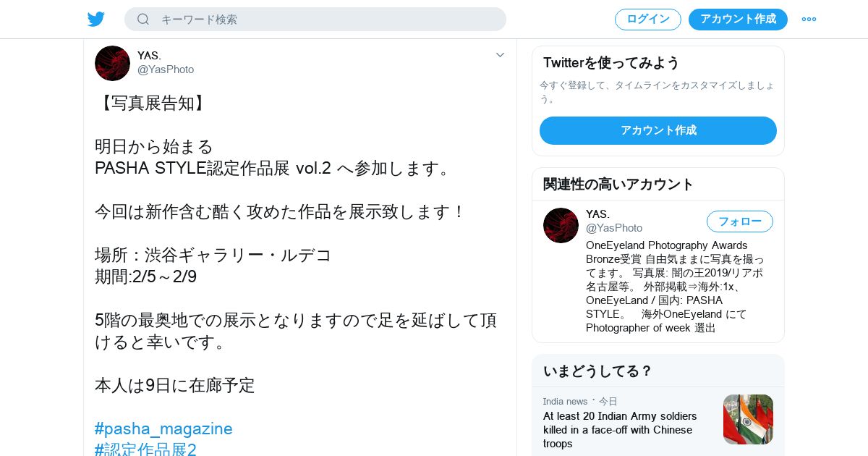Open the @YasPhoto handle in tweet header
This screenshot has width=868, height=456.
pos(166,69)
